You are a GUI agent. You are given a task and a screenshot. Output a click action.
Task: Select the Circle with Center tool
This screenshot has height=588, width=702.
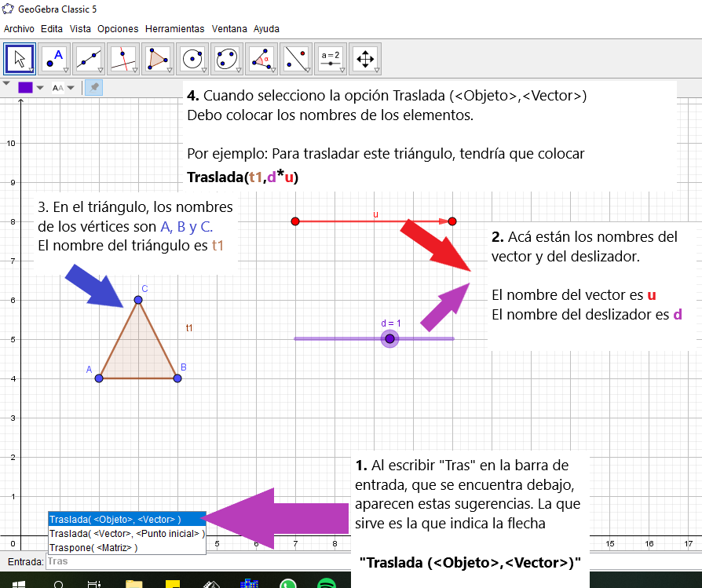192,59
